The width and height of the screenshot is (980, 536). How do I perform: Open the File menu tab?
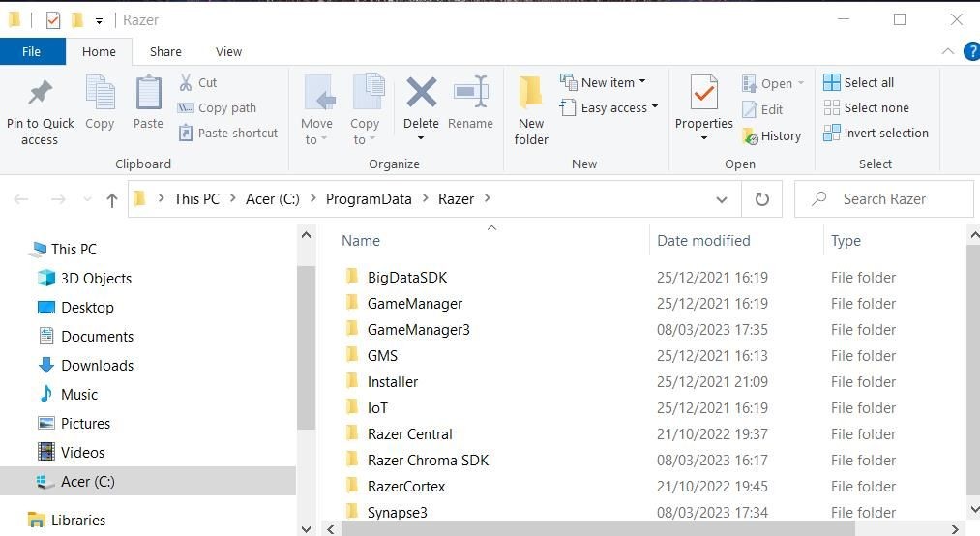pyautogui.click(x=31, y=52)
